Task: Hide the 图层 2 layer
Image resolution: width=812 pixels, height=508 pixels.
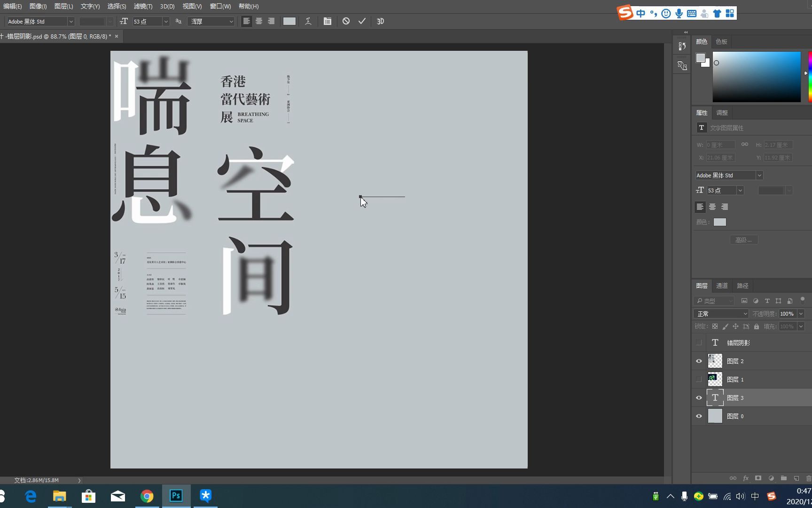Action: [x=699, y=361]
